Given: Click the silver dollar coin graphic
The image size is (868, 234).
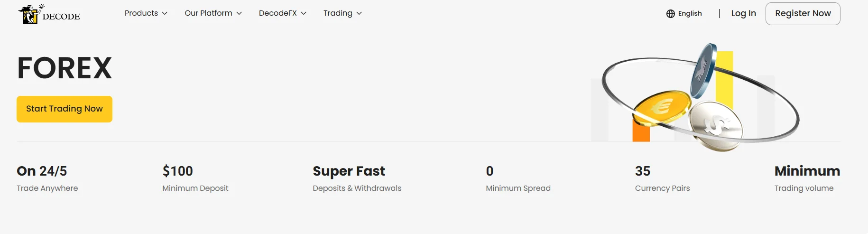Looking at the screenshot, I should point(715,125).
